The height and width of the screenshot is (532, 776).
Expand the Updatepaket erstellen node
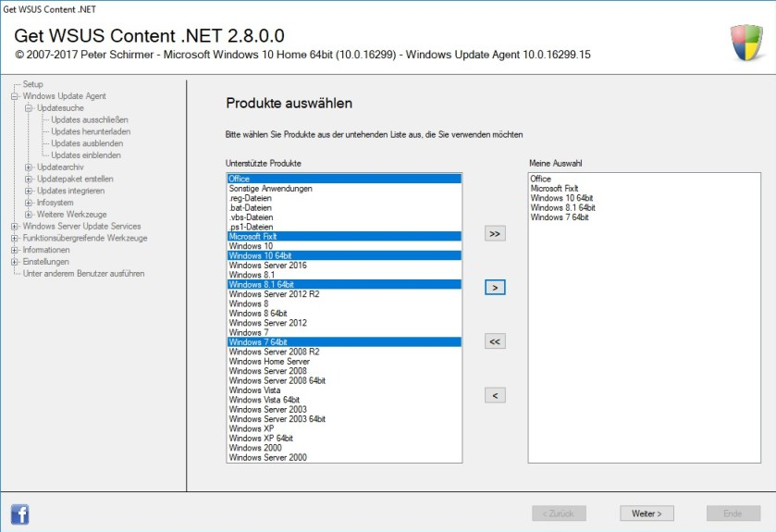[x=29, y=179]
